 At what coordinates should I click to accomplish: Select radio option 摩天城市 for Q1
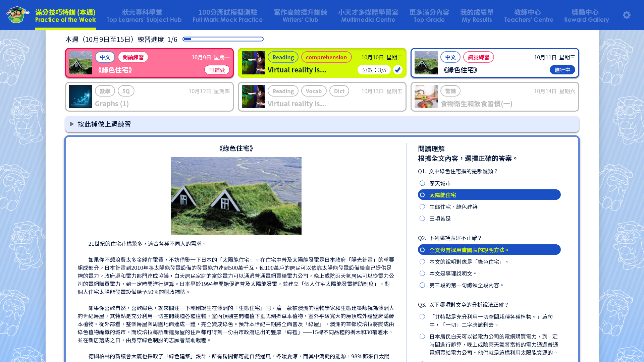click(x=422, y=183)
